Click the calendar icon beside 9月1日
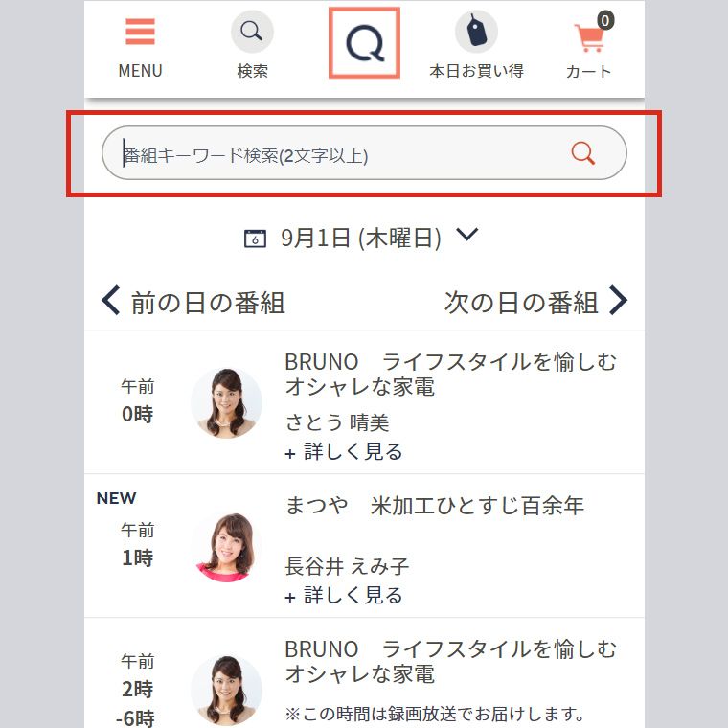This screenshot has height=728, width=728. [255, 239]
